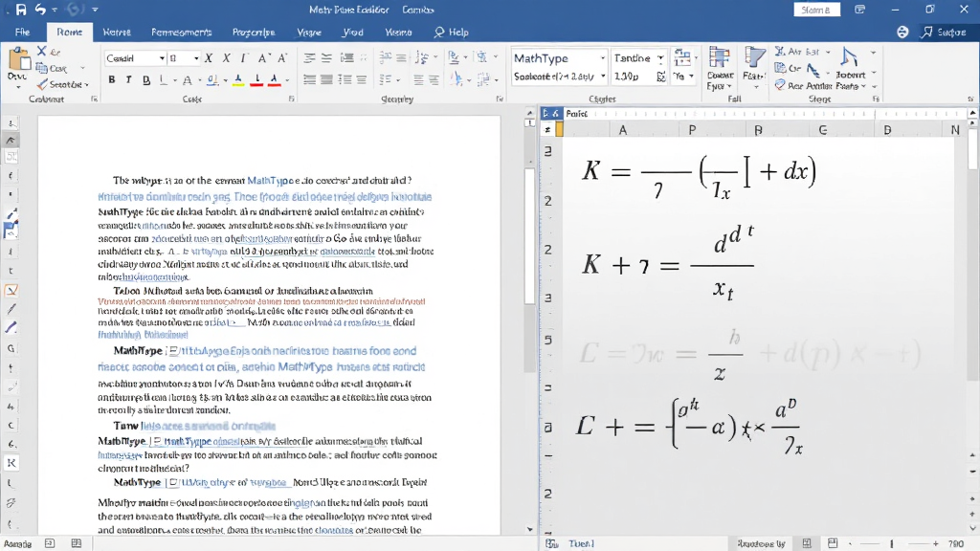
Task: Expand the font name combo box
Action: pyautogui.click(x=162, y=58)
